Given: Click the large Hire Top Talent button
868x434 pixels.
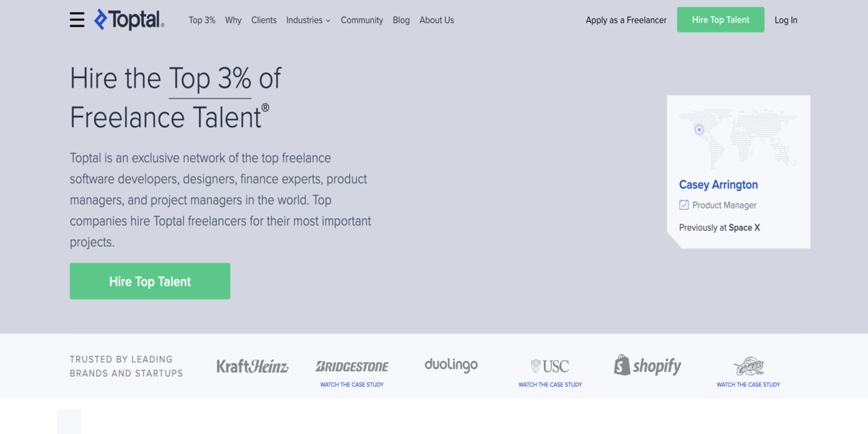Looking at the screenshot, I should [150, 281].
